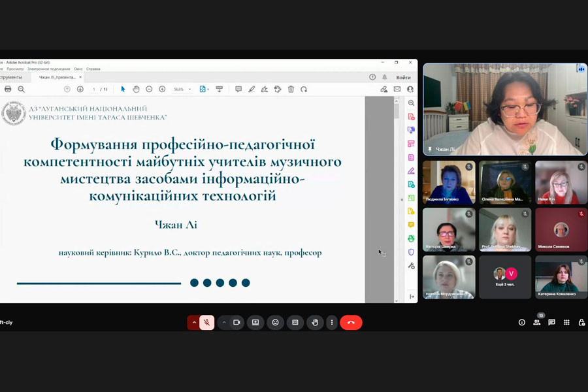Open the emoji reactions in Meet

(275, 322)
